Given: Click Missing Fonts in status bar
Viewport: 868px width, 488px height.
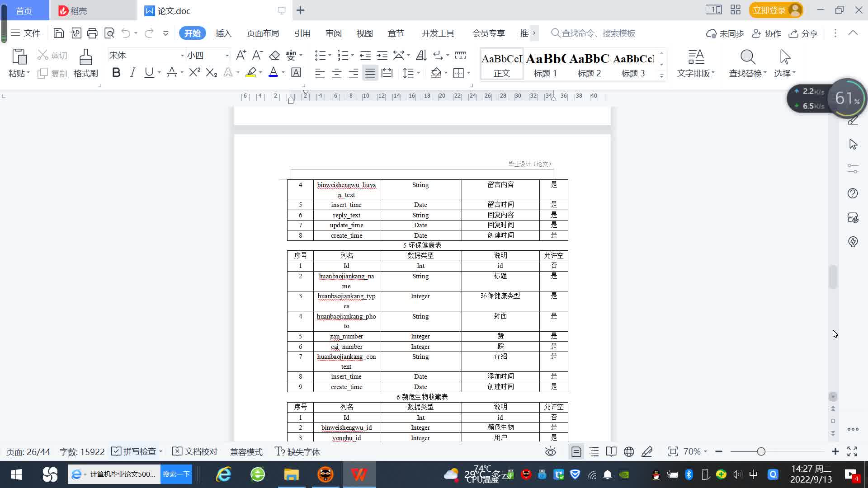Looking at the screenshot, I should 297,451.
